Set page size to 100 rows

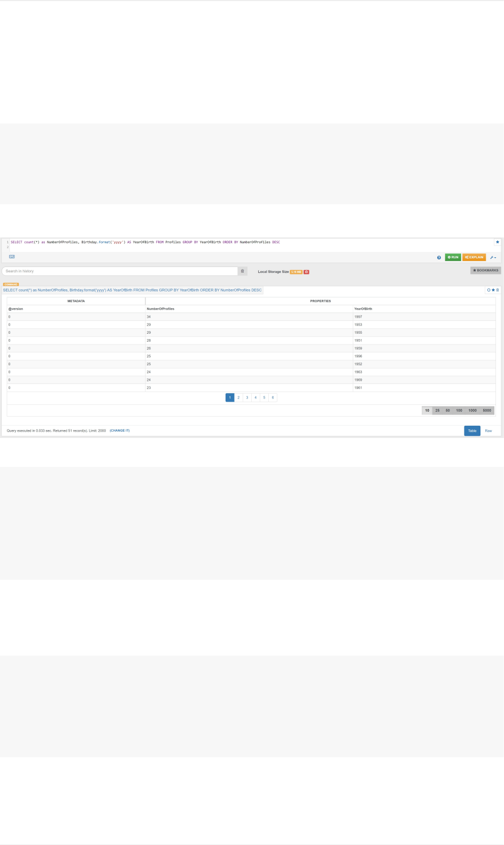click(x=459, y=410)
